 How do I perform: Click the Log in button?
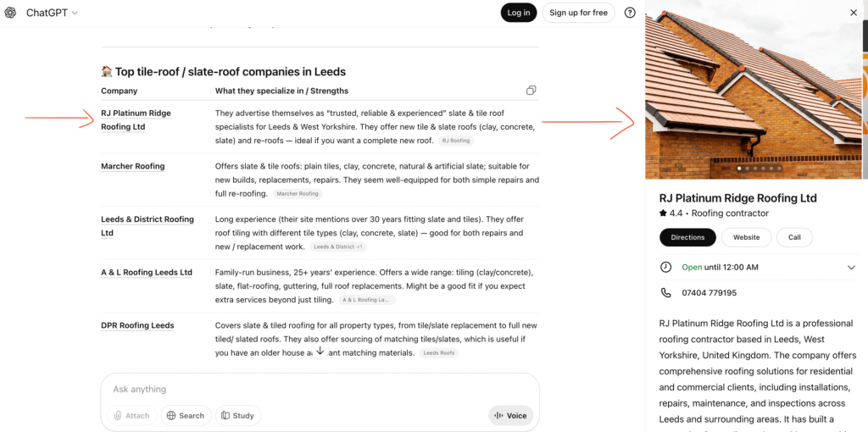click(518, 13)
